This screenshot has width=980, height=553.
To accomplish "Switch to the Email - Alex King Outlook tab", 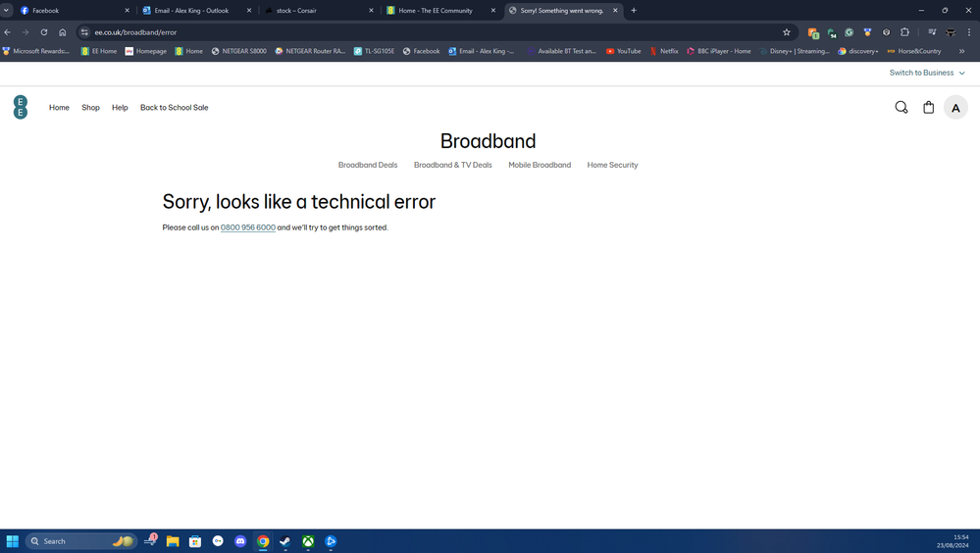I will click(191, 11).
